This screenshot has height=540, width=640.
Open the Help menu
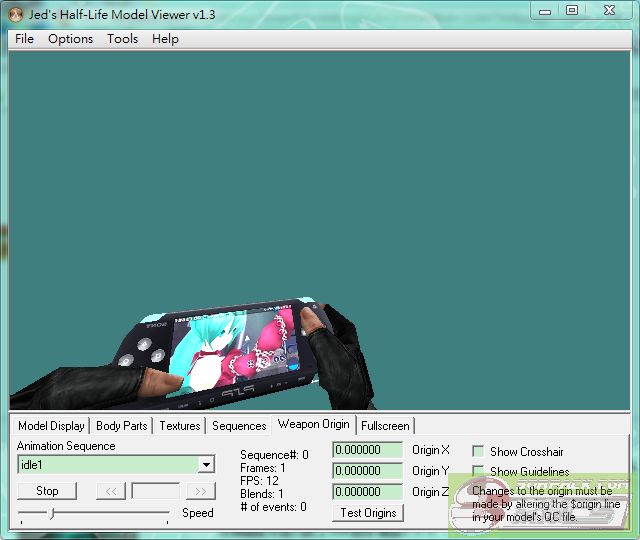click(x=165, y=39)
